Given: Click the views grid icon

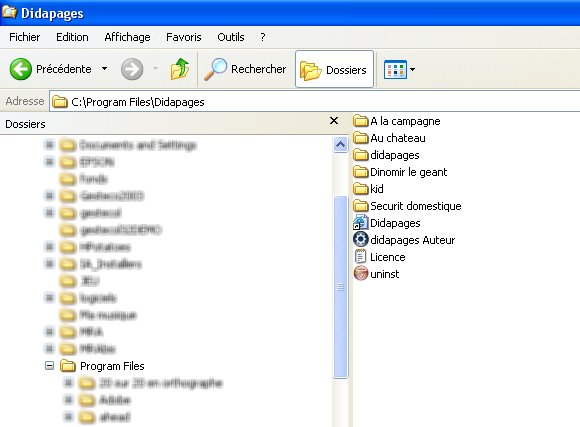Looking at the screenshot, I should click(395, 69).
